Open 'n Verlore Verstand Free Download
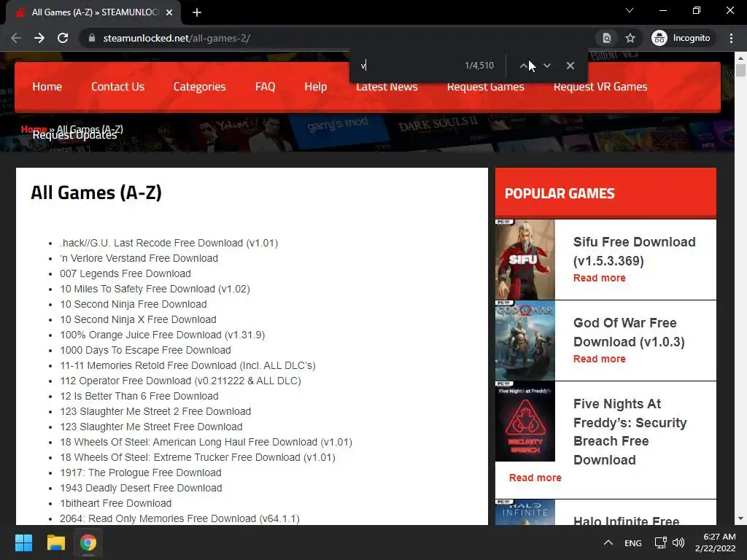Image resolution: width=747 pixels, height=560 pixels. [139, 258]
